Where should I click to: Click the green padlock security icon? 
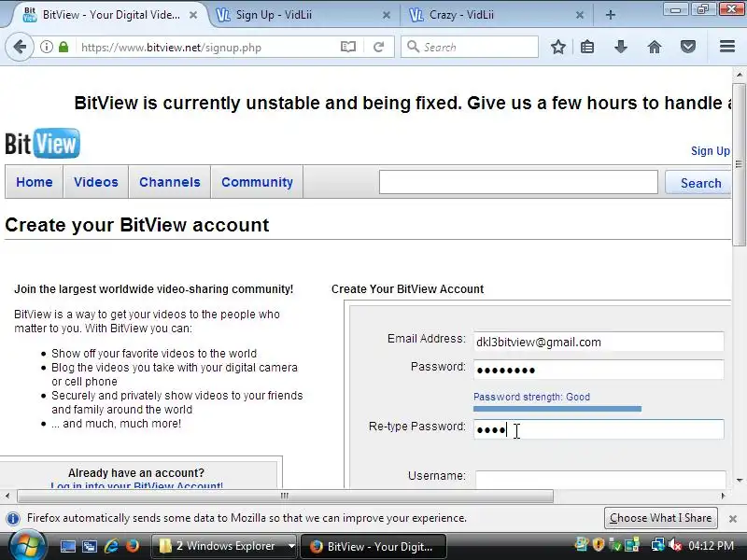pos(63,48)
